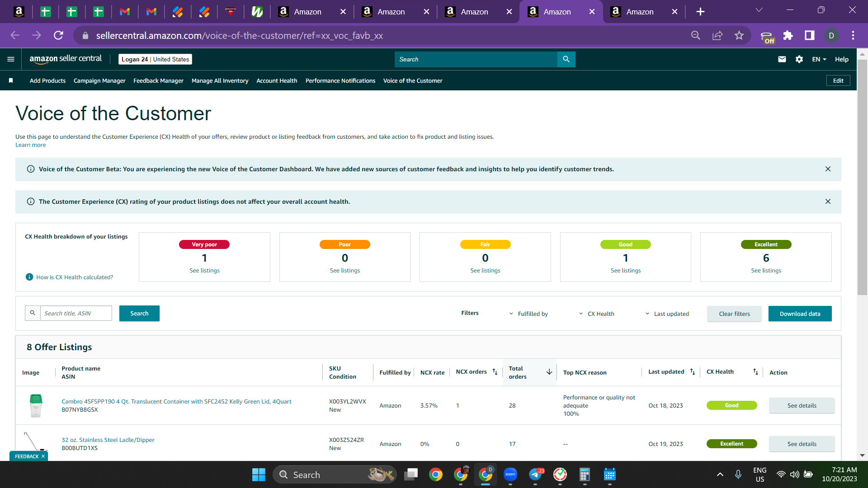868x488 pixels.
Task: Open Add Products from navigation bar
Action: coord(47,80)
